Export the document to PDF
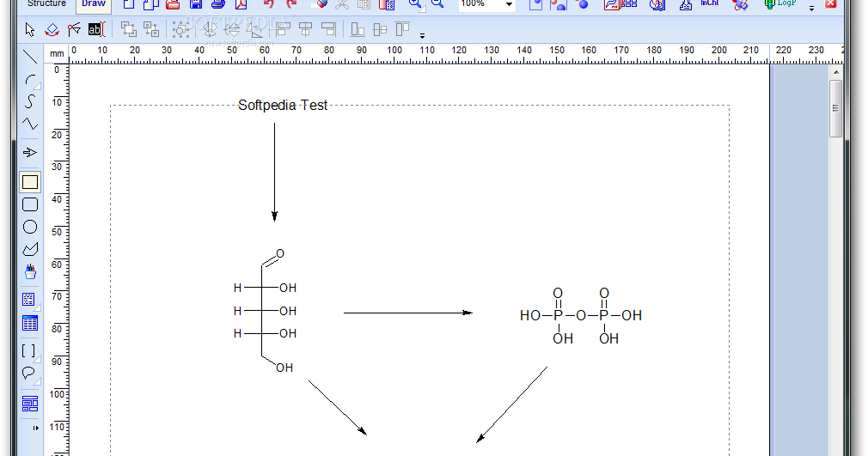 pyautogui.click(x=241, y=4)
